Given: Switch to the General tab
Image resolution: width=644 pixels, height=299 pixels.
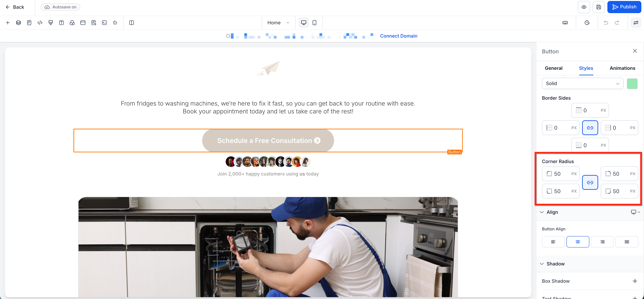Looking at the screenshot, I should coord(554,68).
